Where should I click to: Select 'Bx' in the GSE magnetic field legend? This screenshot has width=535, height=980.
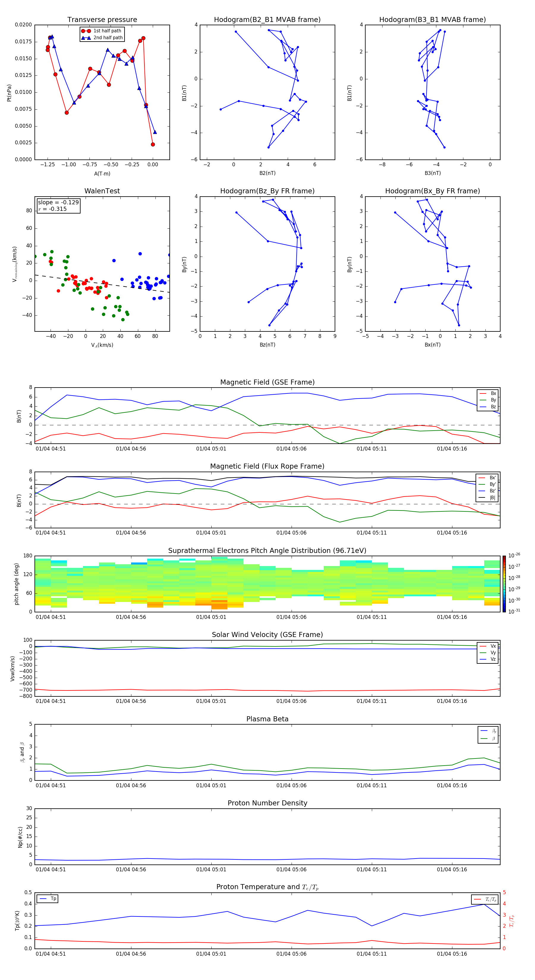[488, 393]
